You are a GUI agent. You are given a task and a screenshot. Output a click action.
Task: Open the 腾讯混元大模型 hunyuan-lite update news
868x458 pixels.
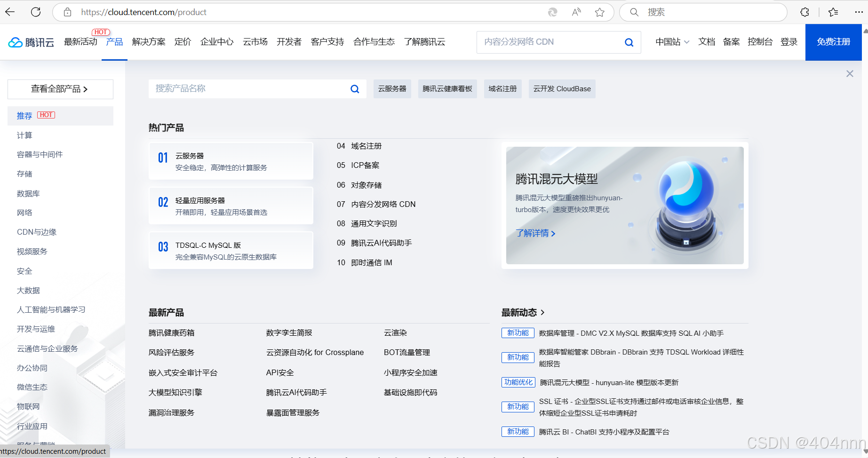[609, 383]
